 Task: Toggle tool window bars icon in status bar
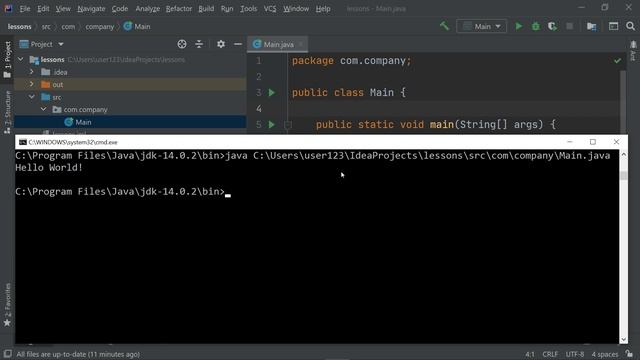pos(7,354)
